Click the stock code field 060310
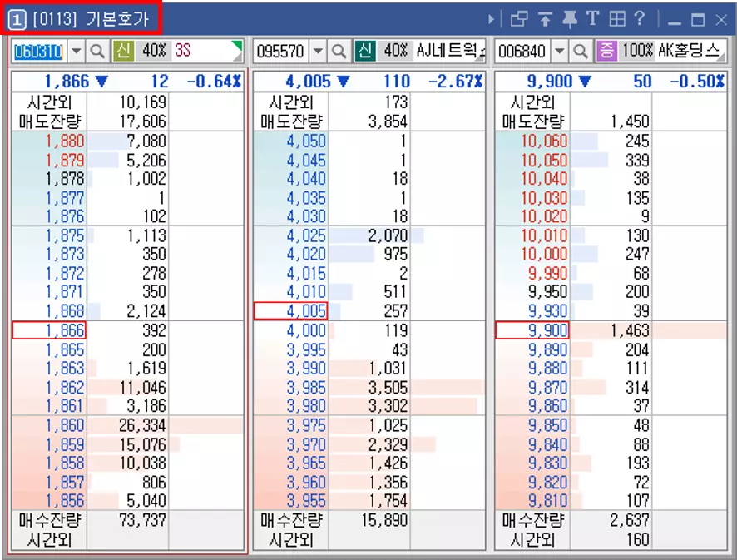 [x=38, y=51]
